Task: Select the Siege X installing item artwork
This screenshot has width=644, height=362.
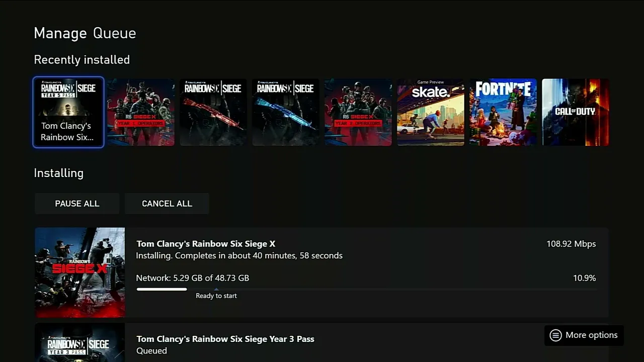Action: (x=80, y=273)
